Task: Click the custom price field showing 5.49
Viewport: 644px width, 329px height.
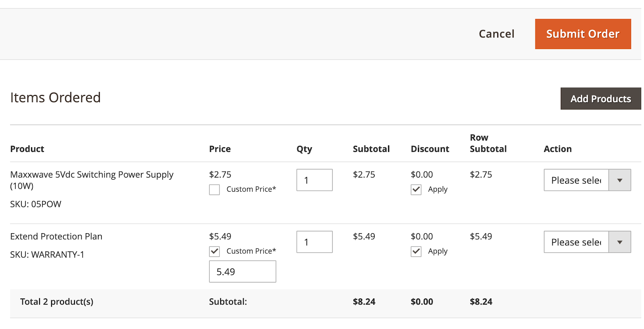Action: coord(242,272)
